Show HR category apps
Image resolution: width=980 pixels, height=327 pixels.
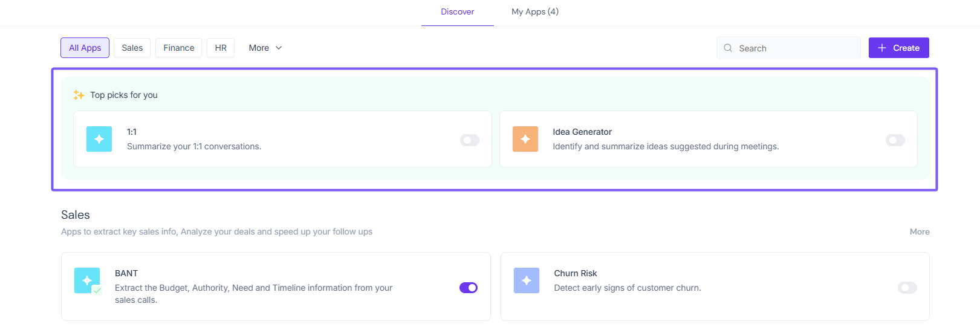[x=221, y=48]
